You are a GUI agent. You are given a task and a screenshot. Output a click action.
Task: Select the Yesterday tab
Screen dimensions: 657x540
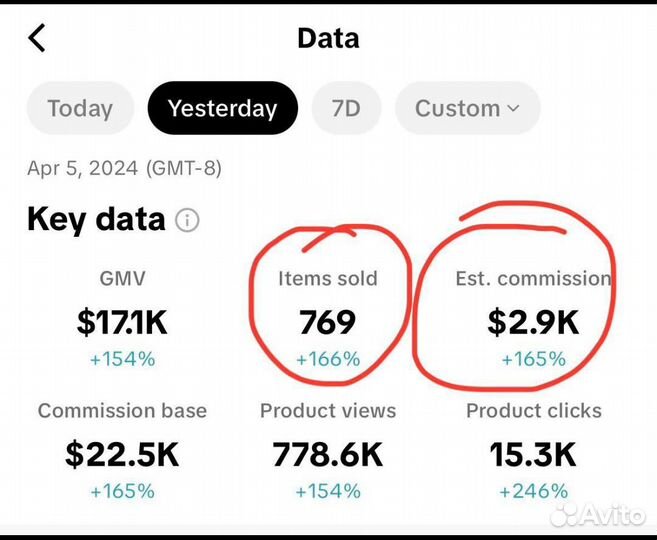click(x=222, y=108)
